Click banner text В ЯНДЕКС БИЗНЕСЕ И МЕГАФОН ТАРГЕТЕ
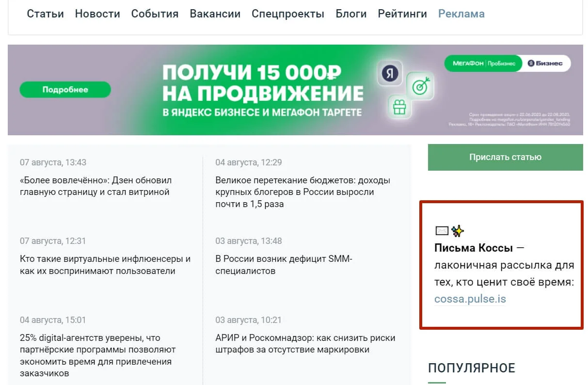 click(x=262, y=112)
